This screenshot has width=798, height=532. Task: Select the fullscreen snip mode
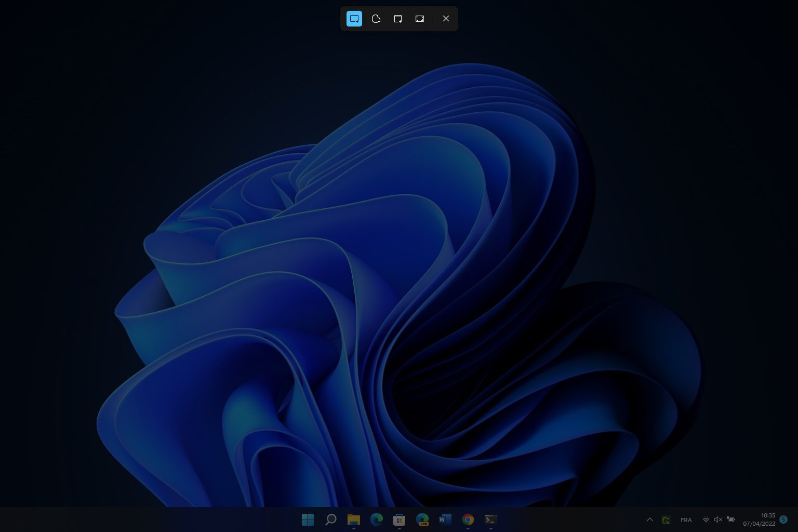[x=420, y=19]
